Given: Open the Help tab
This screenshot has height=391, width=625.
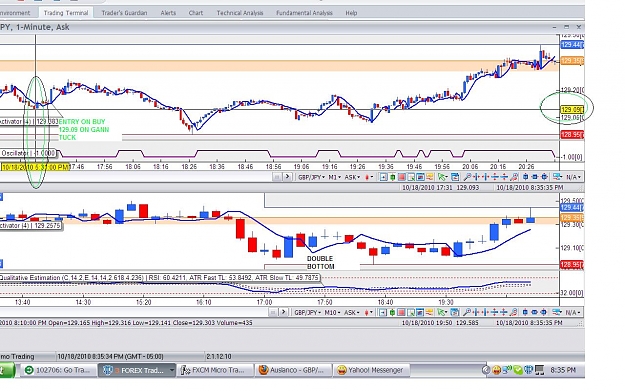Looking at the screenshot, I should pos(351,13).
